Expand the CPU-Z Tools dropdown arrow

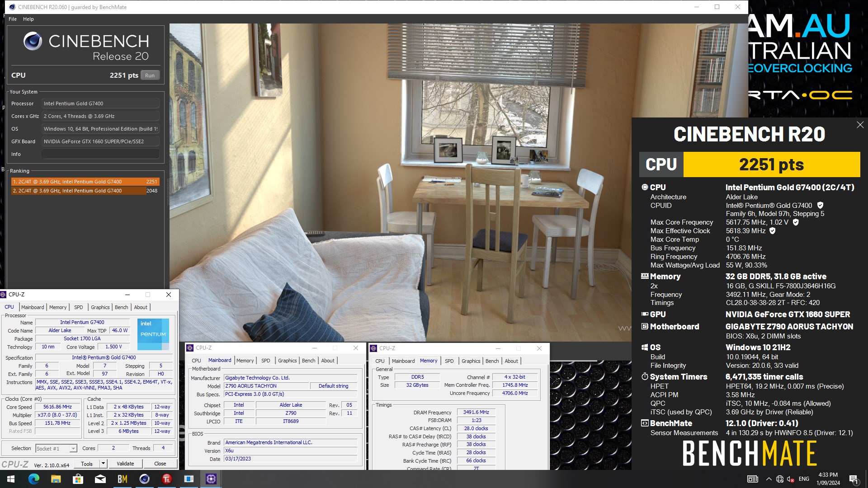click(103, 463)
